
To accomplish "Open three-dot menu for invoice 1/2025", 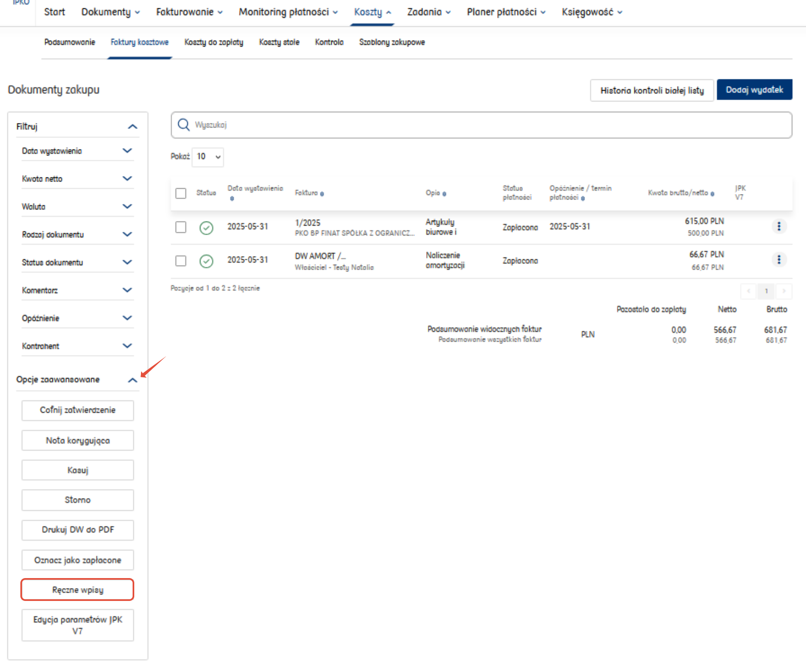I will [779, 226].
